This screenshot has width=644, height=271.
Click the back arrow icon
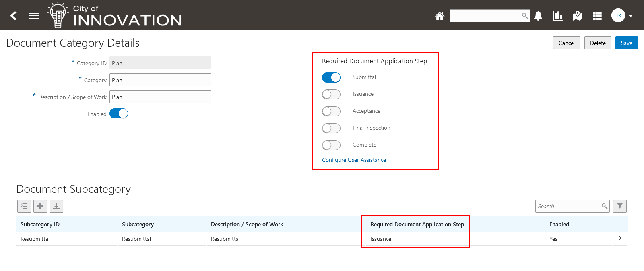tap(14, 16)
